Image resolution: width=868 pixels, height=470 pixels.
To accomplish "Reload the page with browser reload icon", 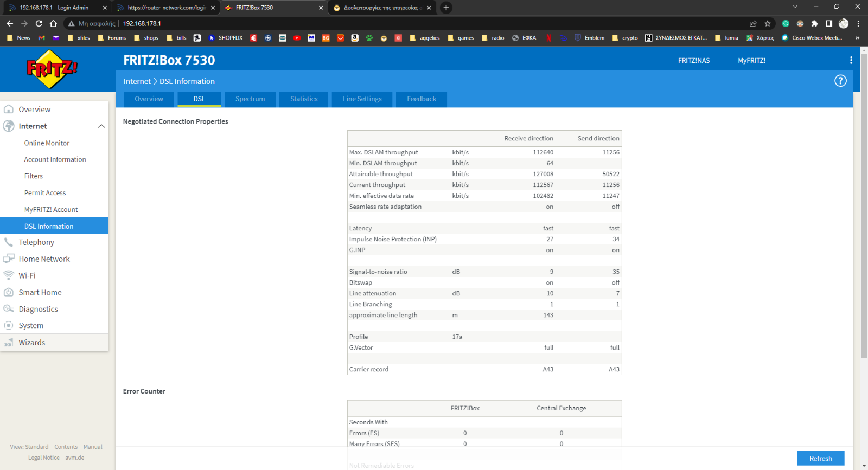I will [x=39, y=23].
